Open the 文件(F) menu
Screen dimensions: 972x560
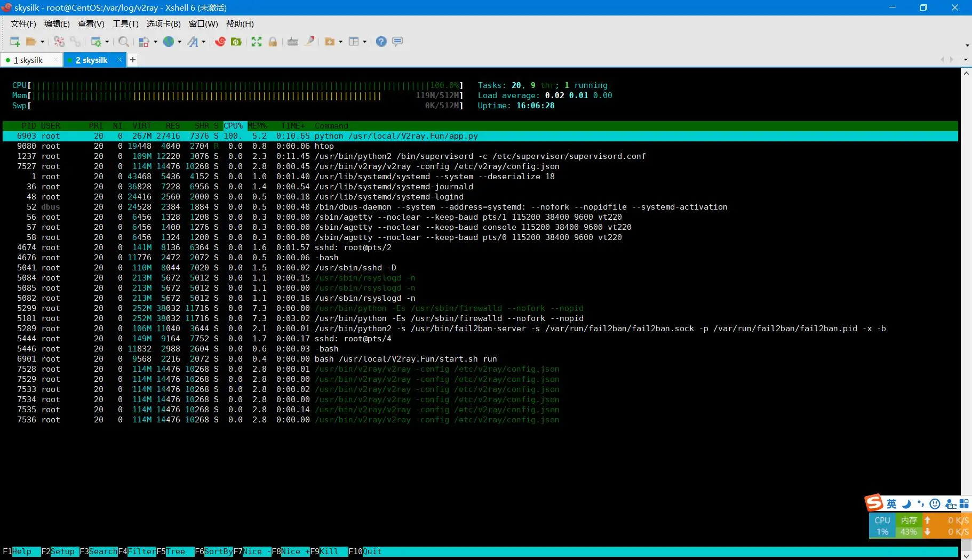point(23,24)
